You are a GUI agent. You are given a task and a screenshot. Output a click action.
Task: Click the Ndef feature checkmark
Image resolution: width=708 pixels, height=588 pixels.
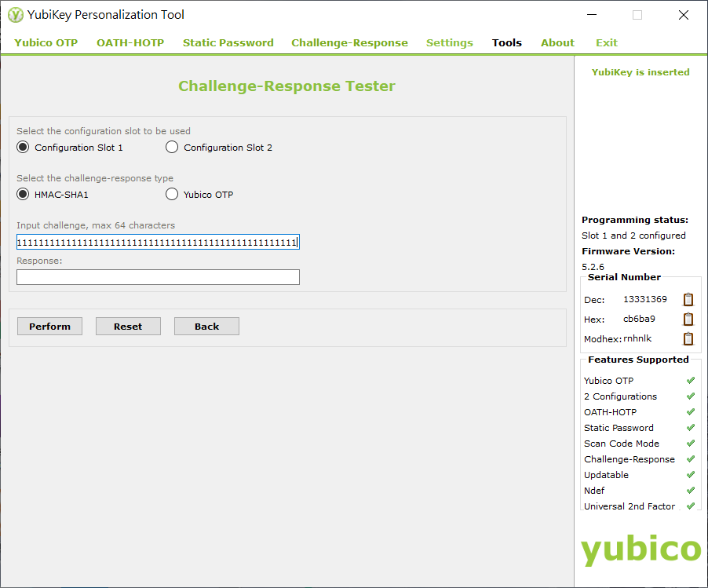coord(691,491)
